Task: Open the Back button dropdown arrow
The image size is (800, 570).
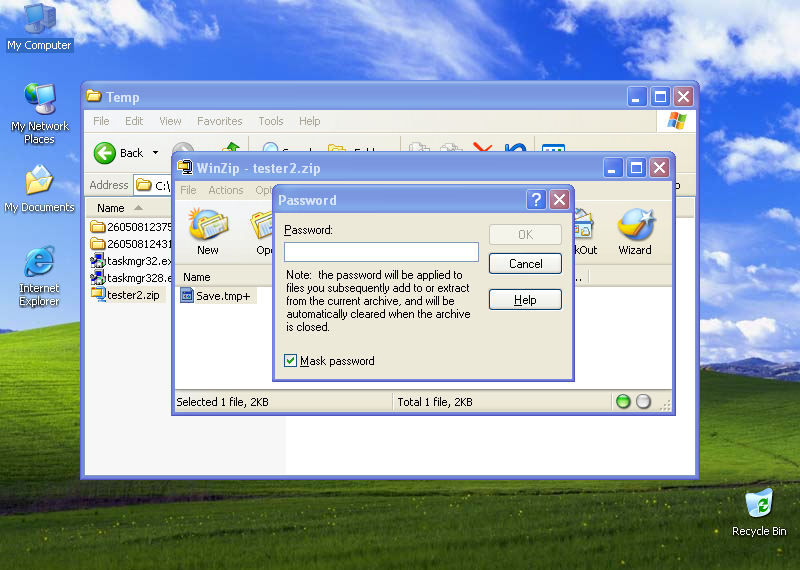Action: pyautogui.click(x=156, y=153)
